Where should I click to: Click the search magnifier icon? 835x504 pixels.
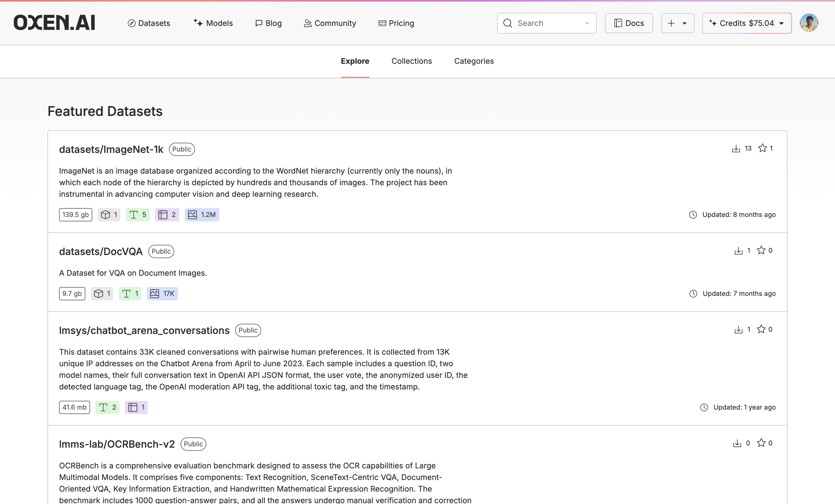coord(507,23)
